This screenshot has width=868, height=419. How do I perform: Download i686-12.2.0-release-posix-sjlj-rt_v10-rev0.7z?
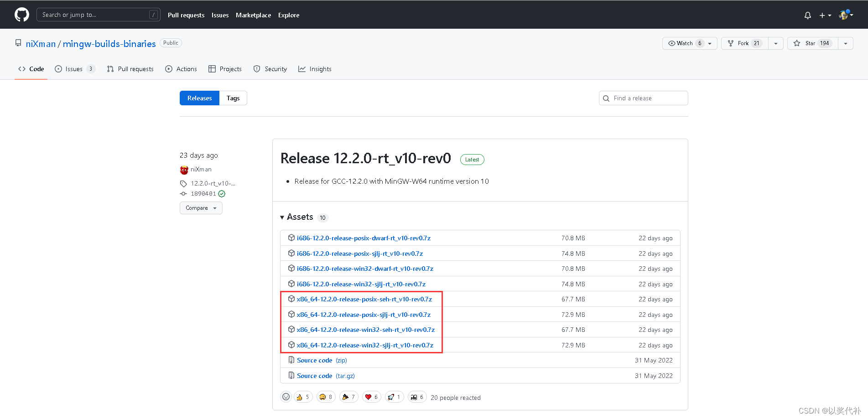tap(360, 253)
